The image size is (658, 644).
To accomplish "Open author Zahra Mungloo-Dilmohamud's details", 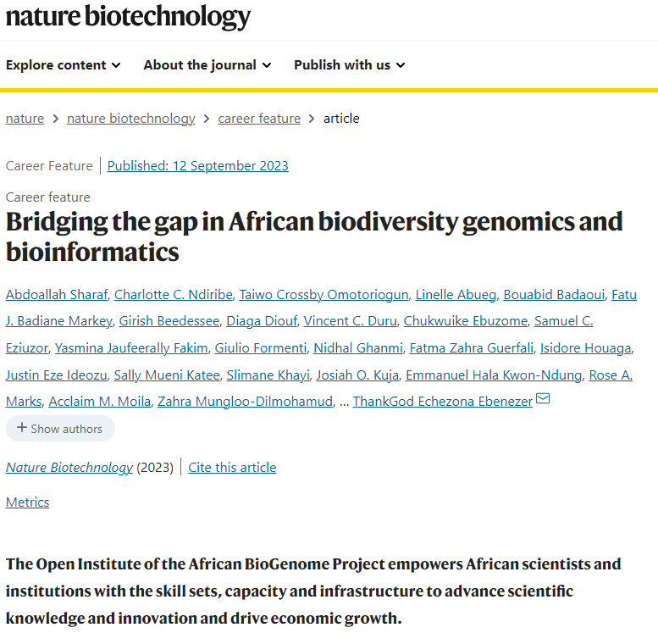I will tap(245, 402).
